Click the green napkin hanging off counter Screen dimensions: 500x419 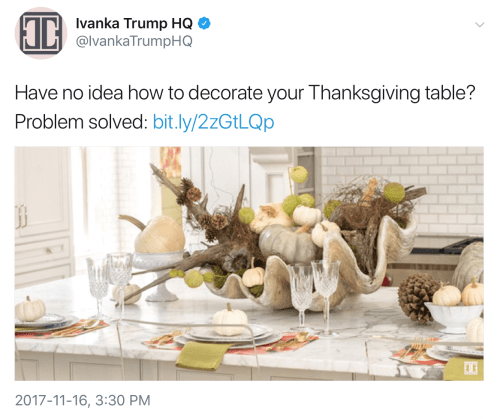[x=203, y=356]
